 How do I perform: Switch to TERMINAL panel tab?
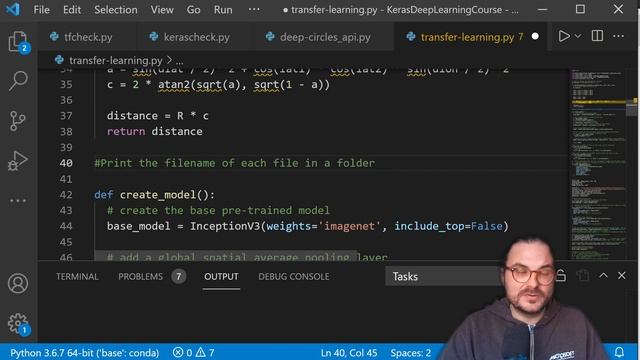pyautogui.click(x=77, y=276)
